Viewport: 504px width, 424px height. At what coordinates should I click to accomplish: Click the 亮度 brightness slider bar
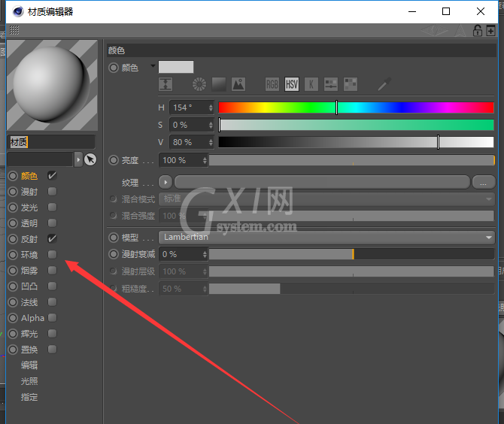point(352,160)
